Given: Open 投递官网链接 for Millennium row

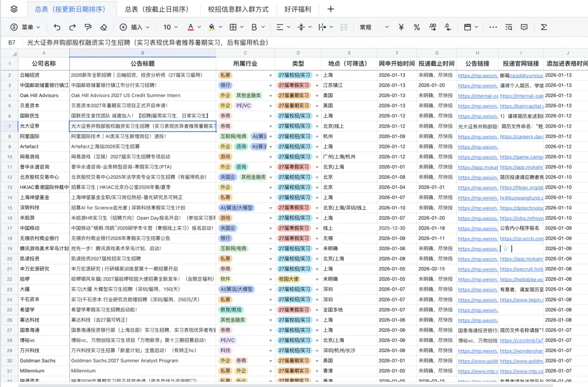Looking at the screenshot, I should click(522, 371).
